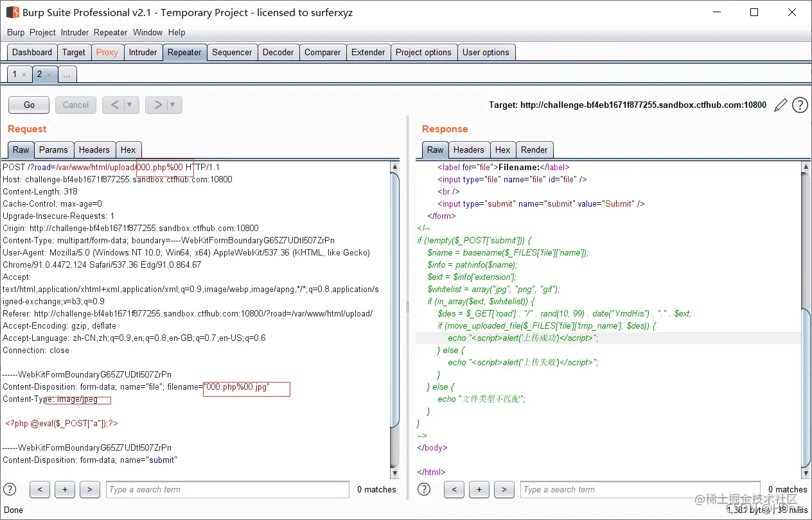Click the Burp Suite logo icon

pyautogui.click(x=12, y=12)
